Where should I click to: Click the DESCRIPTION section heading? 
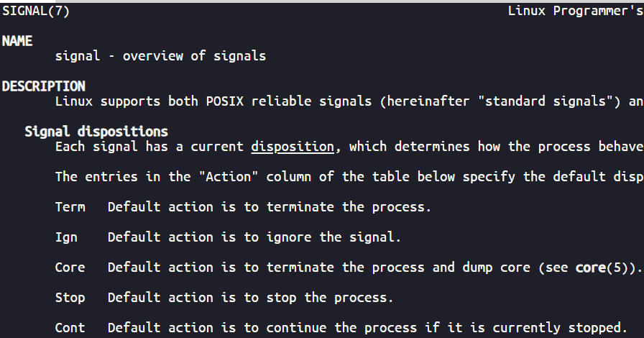(x=43, y=86)
